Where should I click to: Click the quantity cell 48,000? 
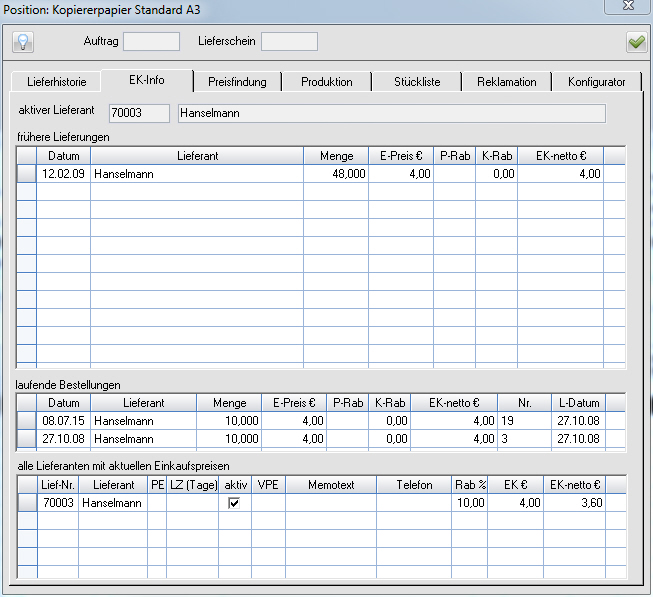pyautogui.click(x=336, y=174)
